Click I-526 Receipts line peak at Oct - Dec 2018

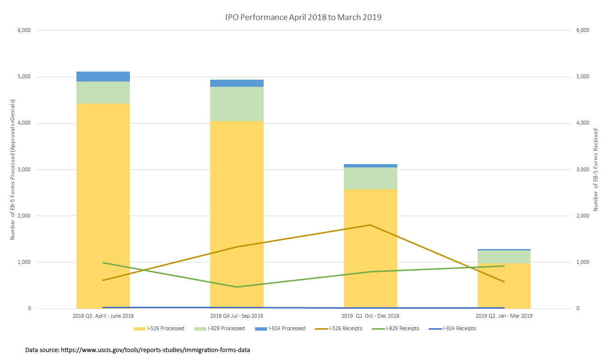point(371,225)
